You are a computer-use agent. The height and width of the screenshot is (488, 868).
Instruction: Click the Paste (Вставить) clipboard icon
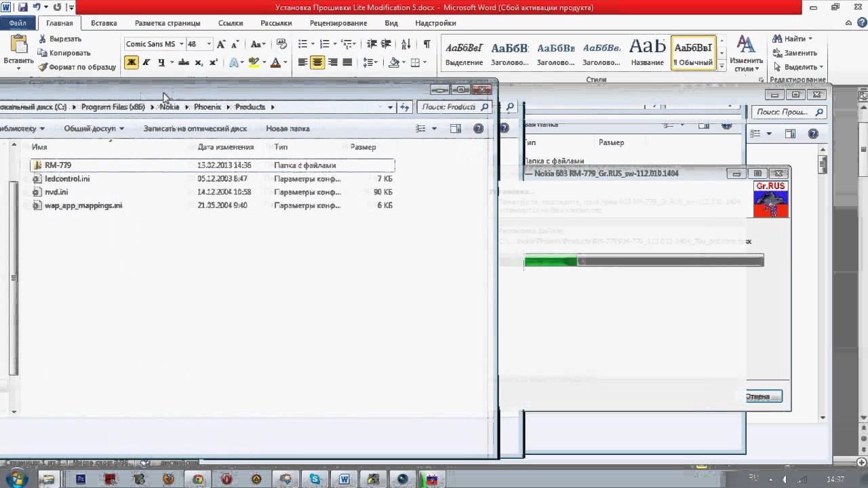pos(18,44)
